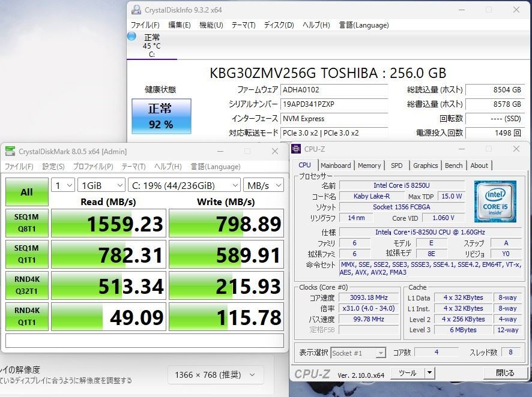
Task: Switch to the About tab
Action: pyautogui.click(x=479, y=166)
